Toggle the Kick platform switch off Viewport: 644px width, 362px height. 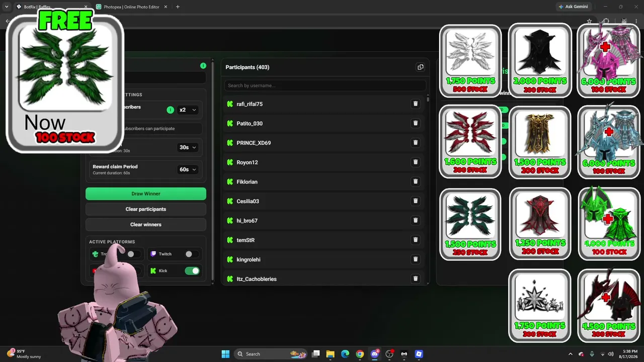(192, 271)
